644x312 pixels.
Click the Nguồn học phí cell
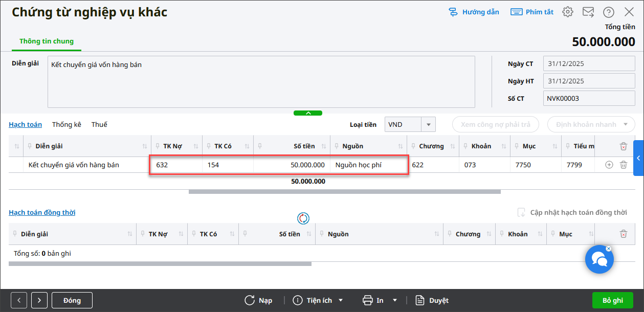pos(369,165)
